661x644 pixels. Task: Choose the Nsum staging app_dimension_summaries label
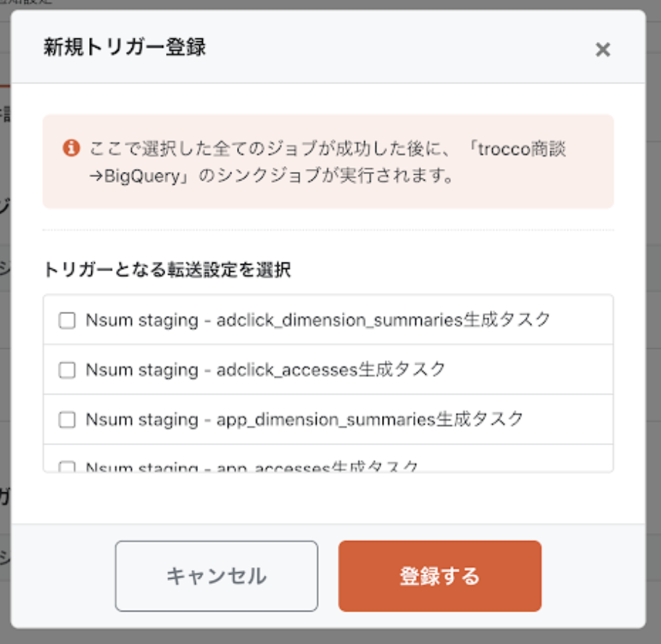pos(304,419)
